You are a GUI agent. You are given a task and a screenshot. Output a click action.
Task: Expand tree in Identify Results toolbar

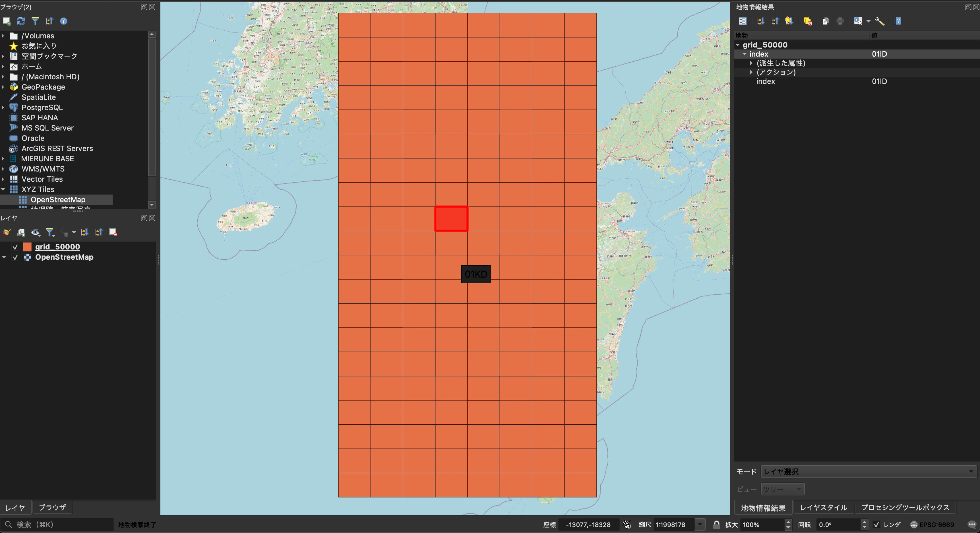[x=760, y=21]
